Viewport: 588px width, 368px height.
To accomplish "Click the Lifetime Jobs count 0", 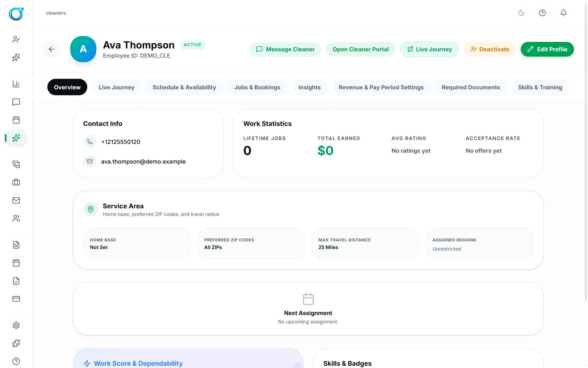I will coord(247,151).
